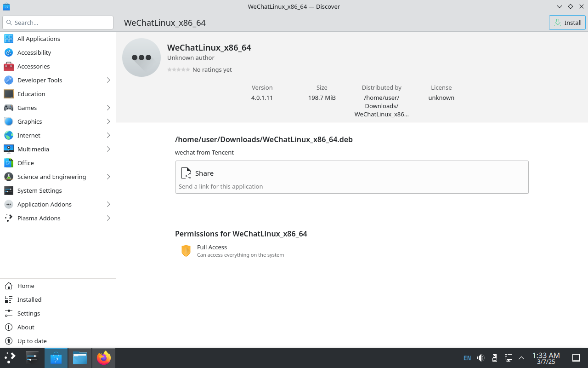Click the No ratings yet stars
The height and width of the screenshot is (368, 588).
pos(179,69)
